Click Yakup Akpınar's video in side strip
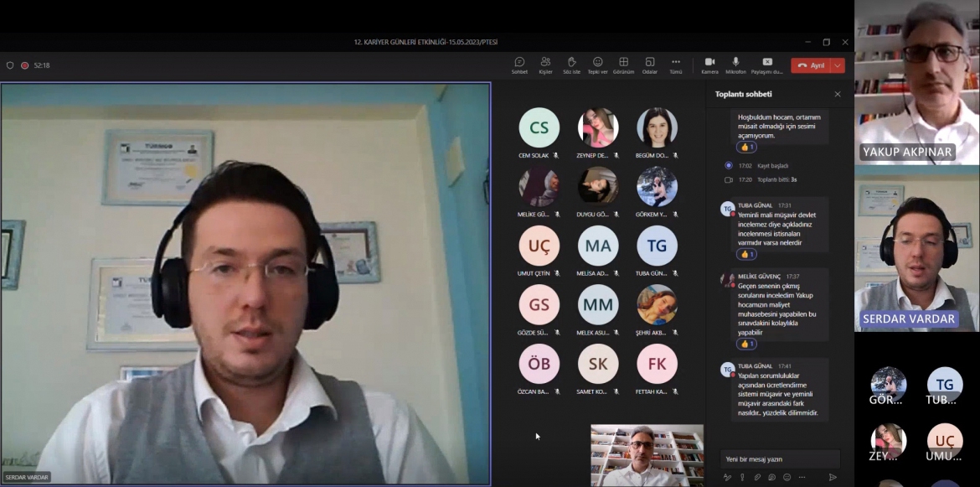This screenshot has width=980, height=487. [x=917, y=82]
